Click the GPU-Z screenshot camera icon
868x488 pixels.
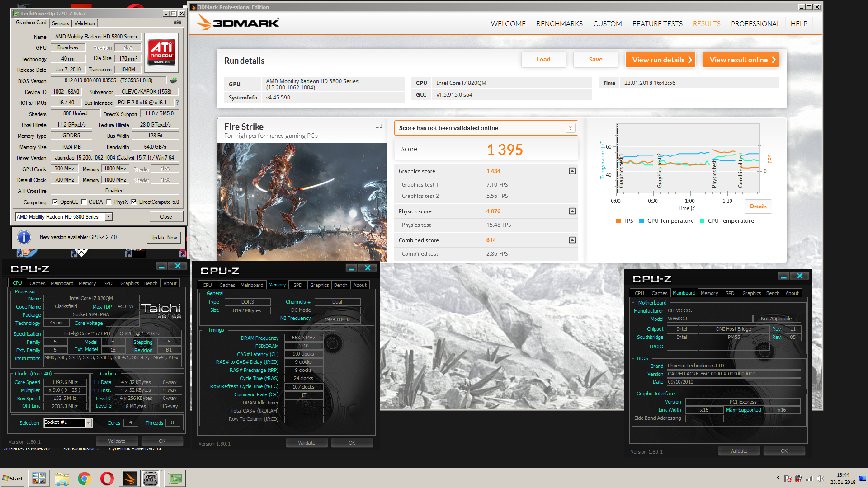click(x=178, y=23)
